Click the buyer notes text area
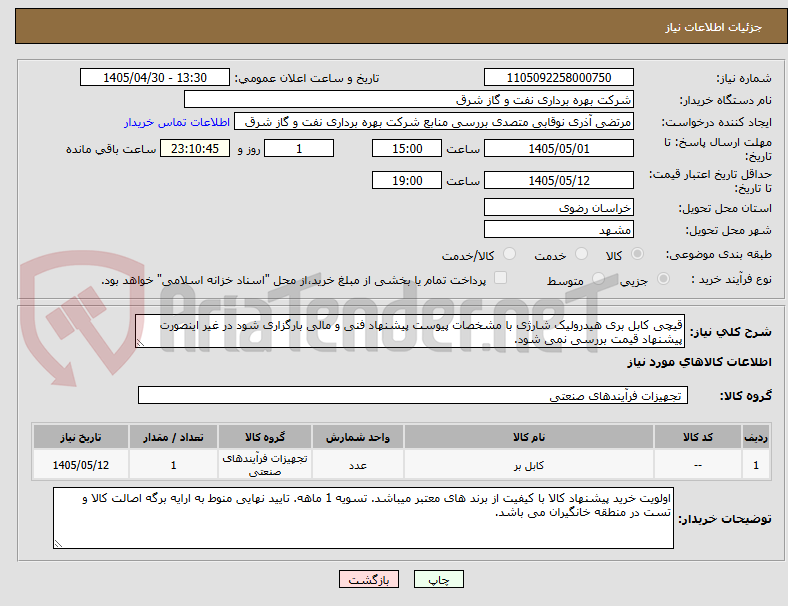 click(x=363, y=518)
